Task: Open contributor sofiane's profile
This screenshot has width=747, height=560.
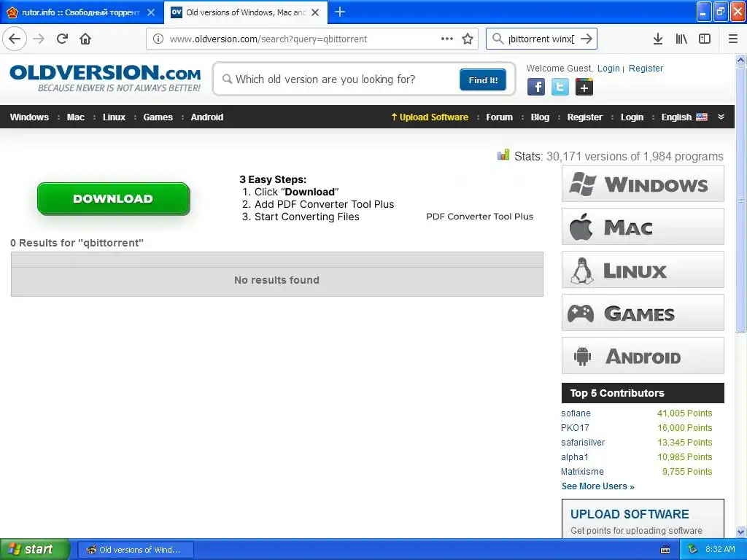Action: pos(576,413)
